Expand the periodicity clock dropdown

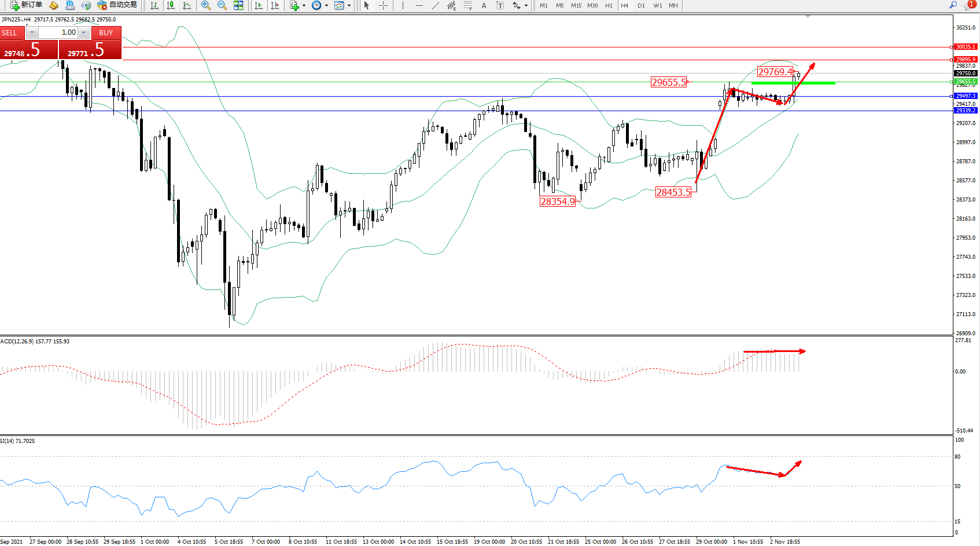click(326, 5)
